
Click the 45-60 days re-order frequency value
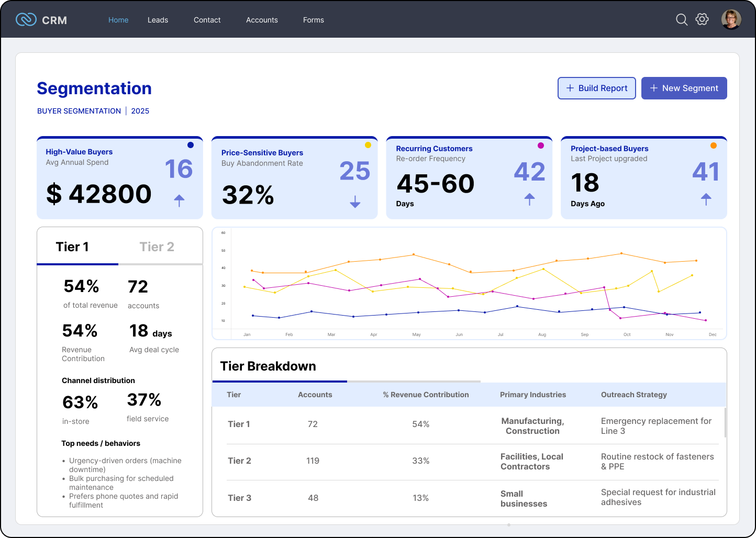point(436,184)
